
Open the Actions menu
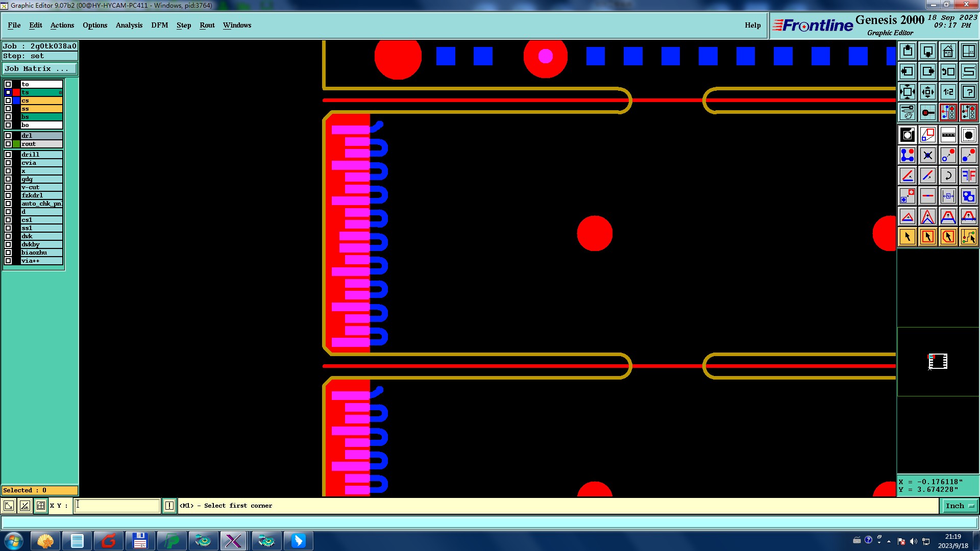click(62, 25)
